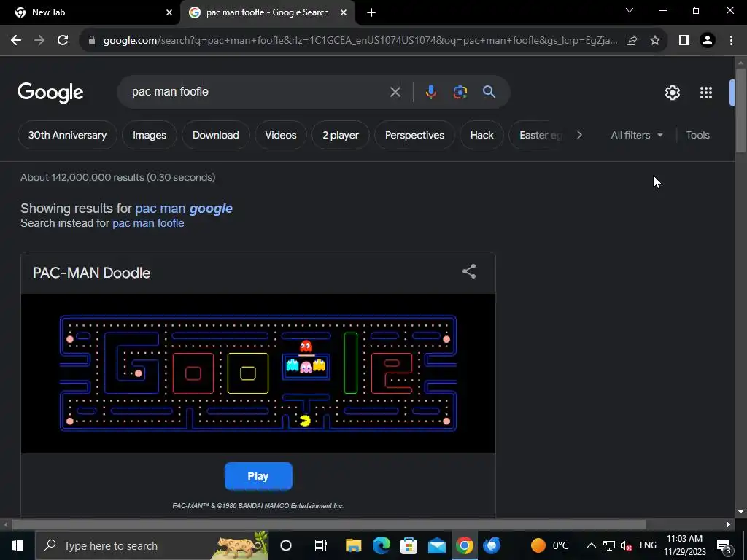Click the Chrome icon in the taskbar
The width and height of the screenshot is (747, 560).
(465, 545)
